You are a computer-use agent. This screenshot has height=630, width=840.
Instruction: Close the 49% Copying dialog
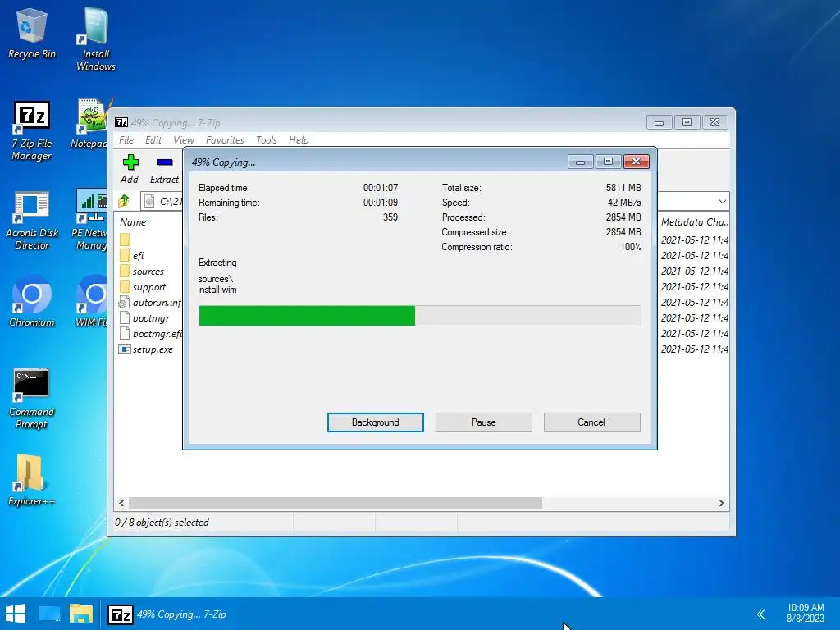coord(636,162)
